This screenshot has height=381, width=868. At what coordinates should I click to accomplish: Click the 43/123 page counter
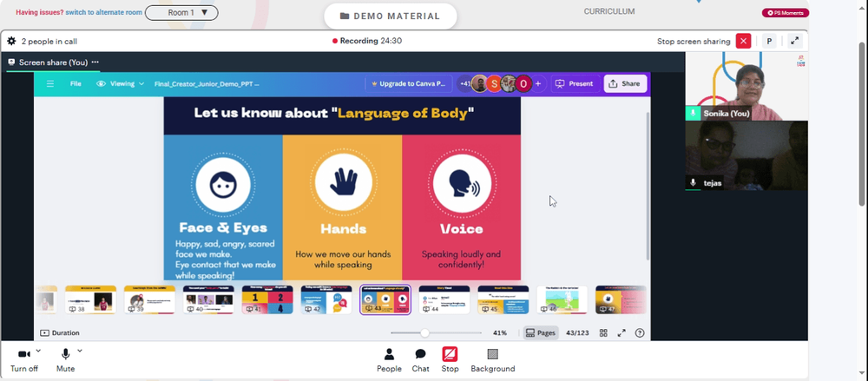pos(577,332)
